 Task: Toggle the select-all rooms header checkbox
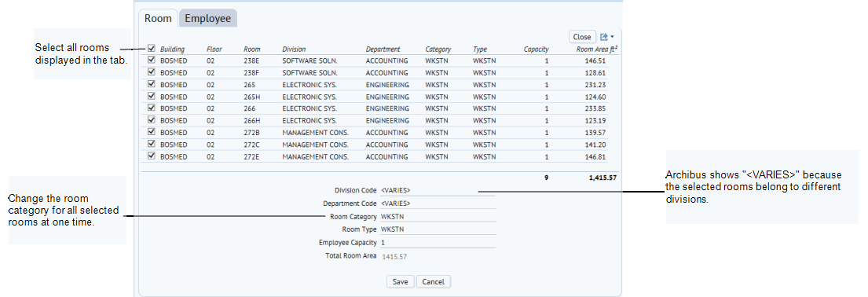pos(151,49)
